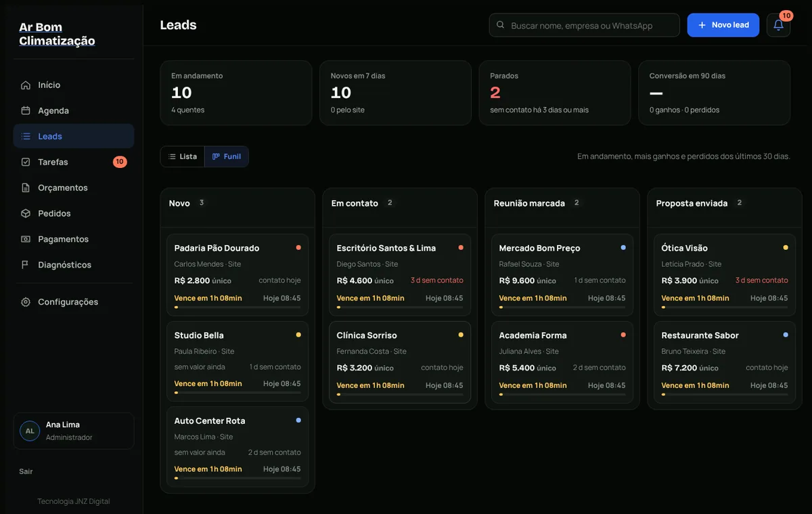This screenshot has height=514, width=812.
Task: Click the Tarefas checkbox icon
Action: [26, 163]
